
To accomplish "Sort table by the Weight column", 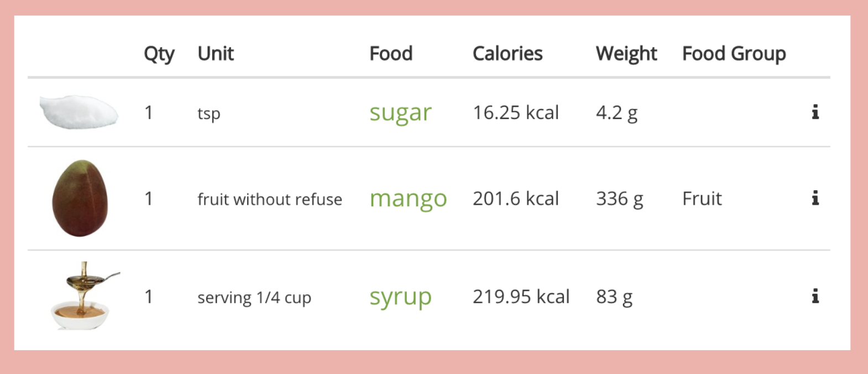I will click(626, 53).
